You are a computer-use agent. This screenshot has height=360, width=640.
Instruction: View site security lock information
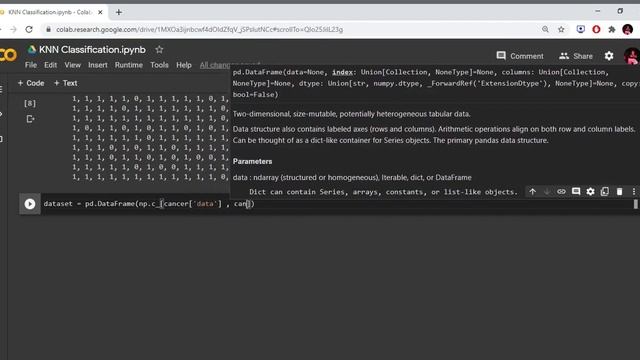coord(49,29)
